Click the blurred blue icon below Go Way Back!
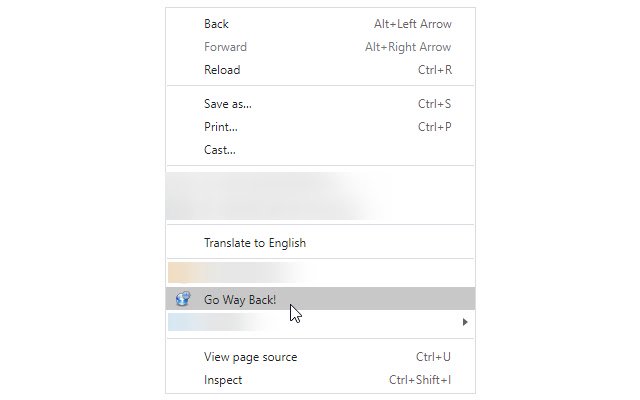Screen dimensions: 640x400 point(178,322)
